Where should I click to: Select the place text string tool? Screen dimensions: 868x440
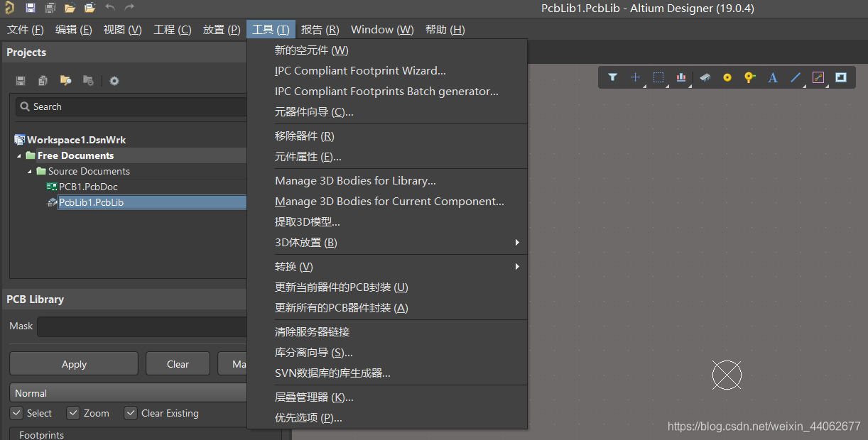773,77
